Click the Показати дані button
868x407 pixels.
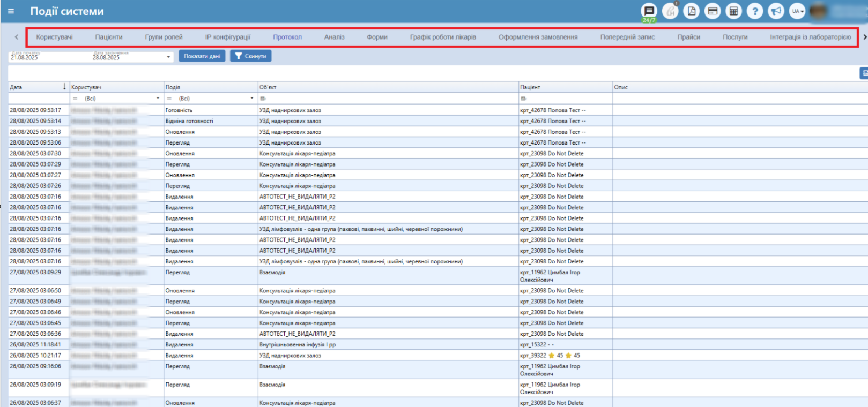(x=202, y=56)
